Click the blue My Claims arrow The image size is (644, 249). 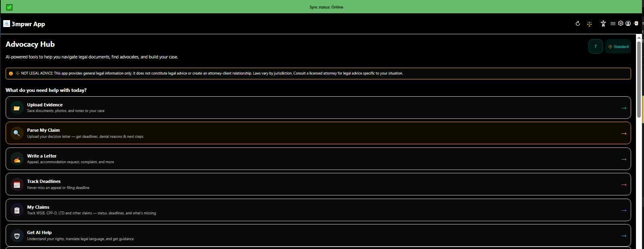(x=623, y=210)
